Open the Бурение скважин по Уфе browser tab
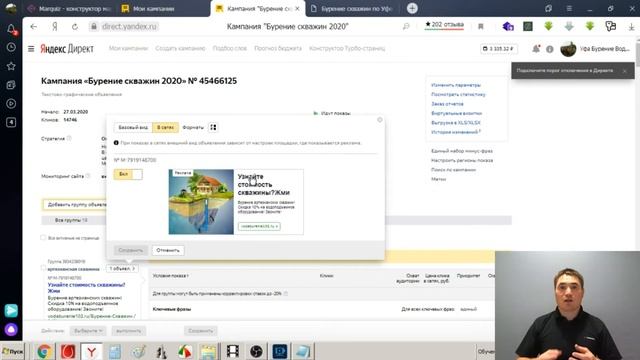 click(351, 9)
